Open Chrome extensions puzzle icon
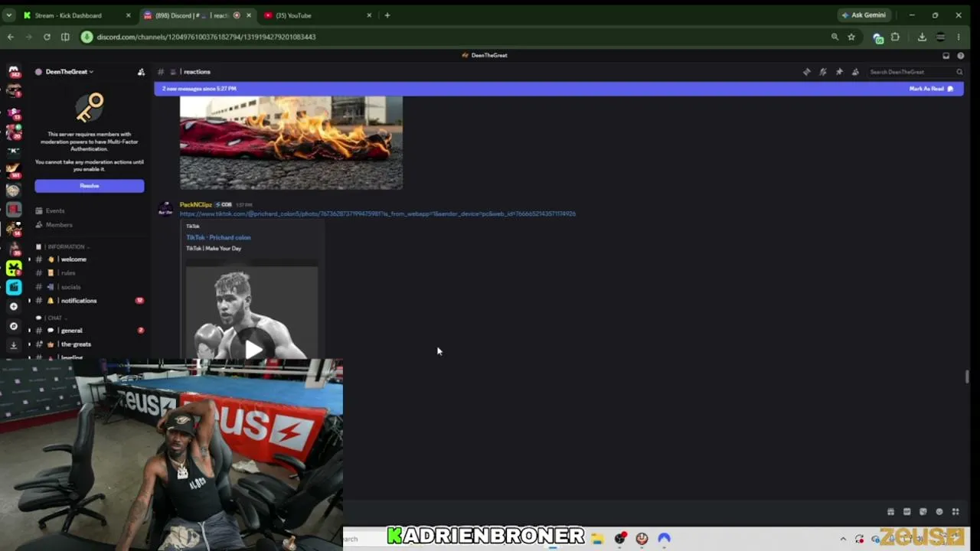The height and width of the screenshot is (551, 980). [895, 37]
